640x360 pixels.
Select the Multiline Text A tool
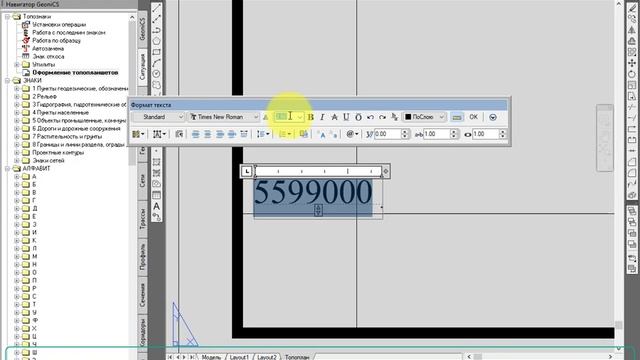click(x=157, y=207)
